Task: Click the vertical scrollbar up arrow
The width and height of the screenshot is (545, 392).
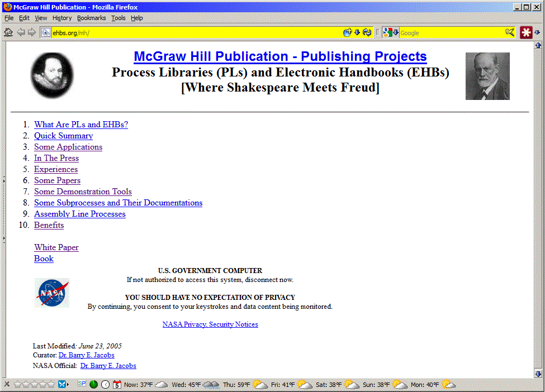Action: (x=538, y=45)
